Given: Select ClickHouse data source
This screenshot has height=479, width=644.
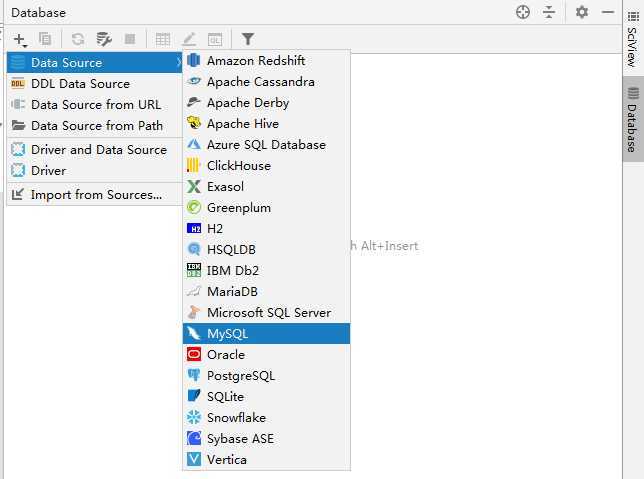Looking at the screenshot, I should (267, 165).
